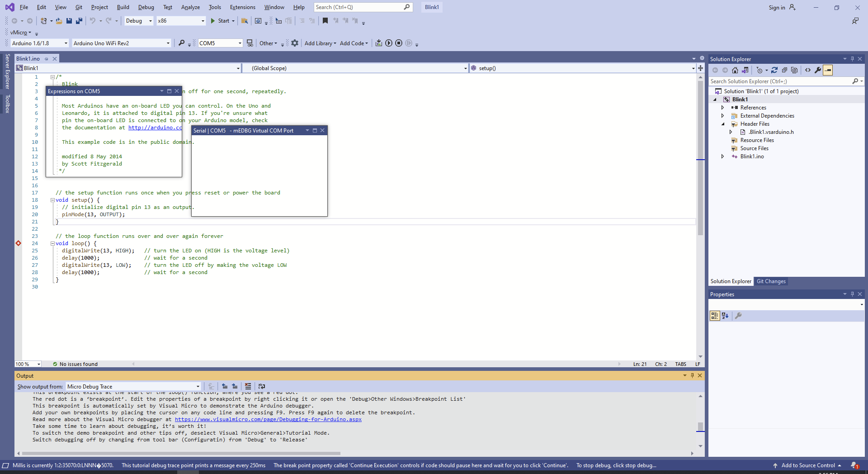Pin the Solution Explorer auto-hide pushpin
Image resolution: width=868 pixels, height=474 pixels.
click(852, 59)
